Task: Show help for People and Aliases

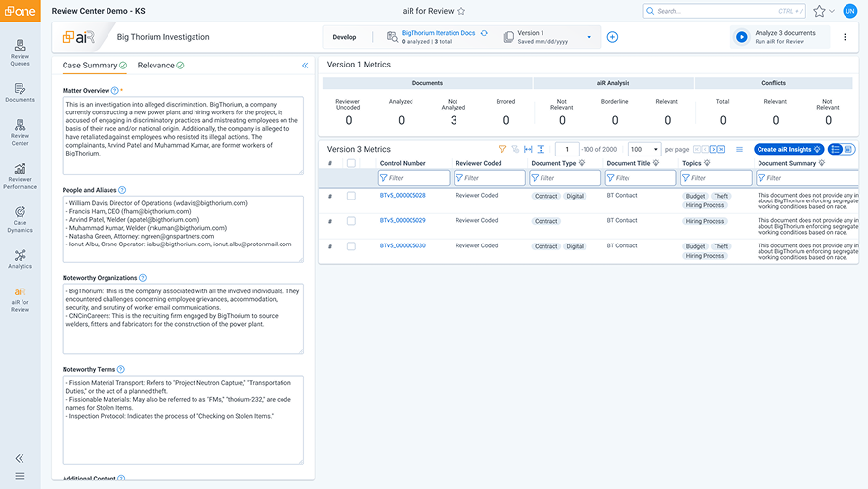Action: [122, 190]
